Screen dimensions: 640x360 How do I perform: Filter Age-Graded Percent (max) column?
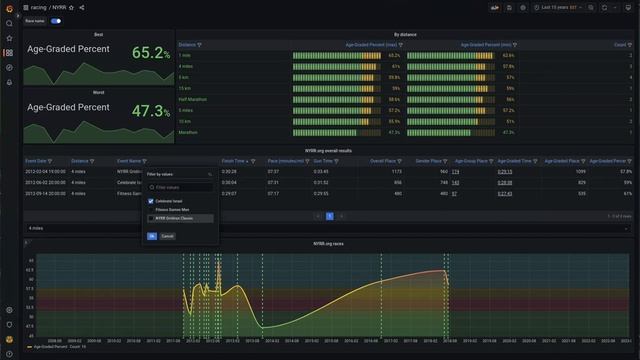(x=401, y=45)
